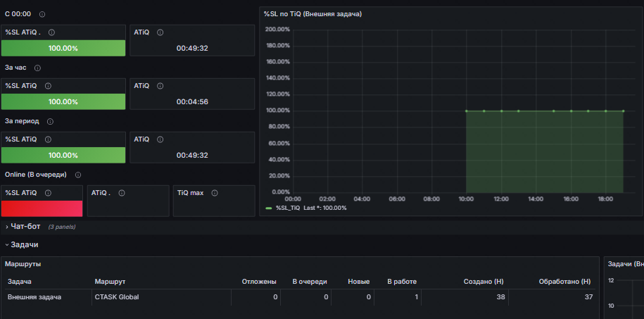Sort table by "Новые" column header
This screenshot has width=644, height=319.
point(358,282)
